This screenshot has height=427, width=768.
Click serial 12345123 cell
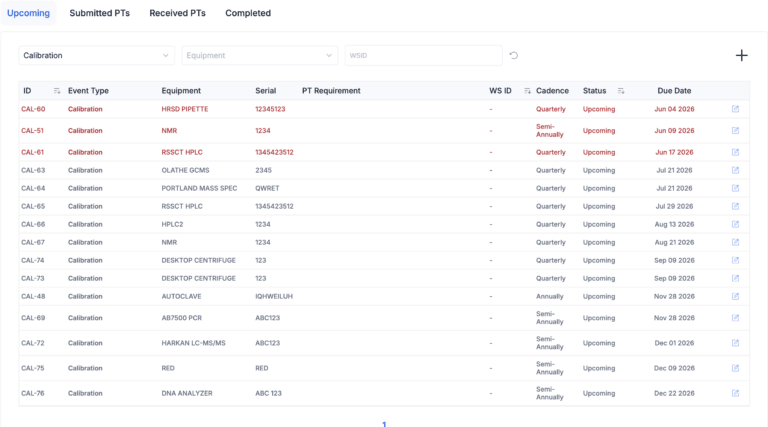point(270,109)
